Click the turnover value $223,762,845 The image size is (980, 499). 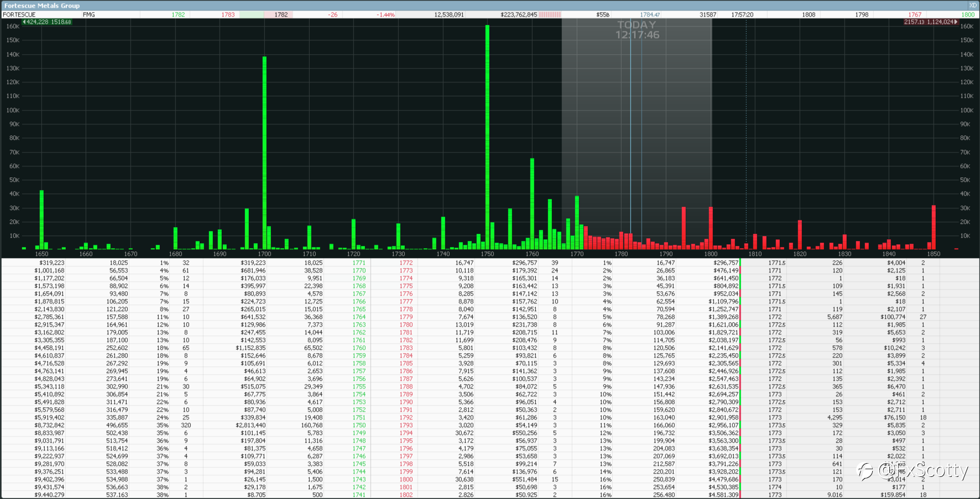pos(519,15)
